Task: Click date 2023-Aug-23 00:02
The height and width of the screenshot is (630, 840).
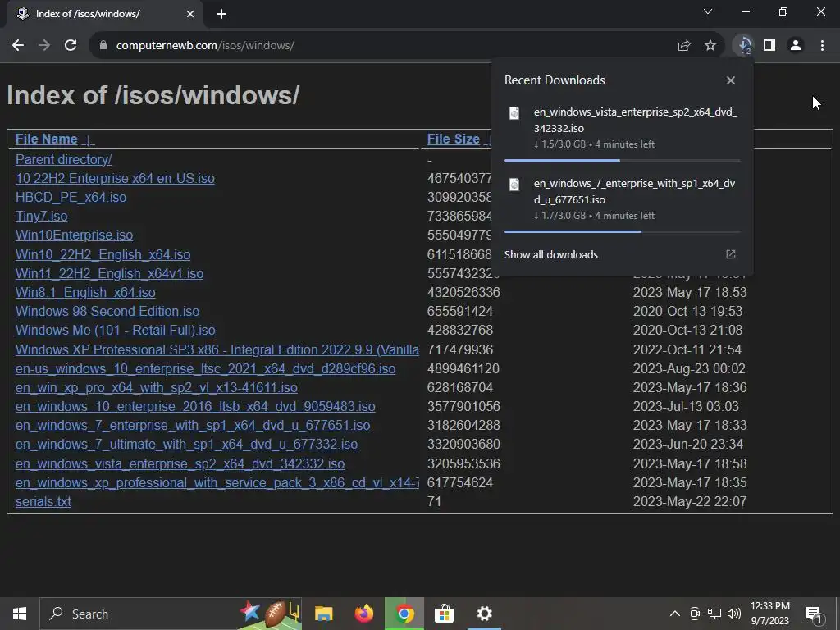Action: (x=689, y=368)
